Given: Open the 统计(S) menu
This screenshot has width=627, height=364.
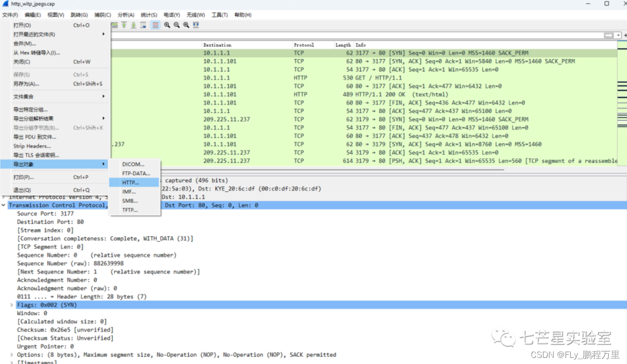Looking at the screenshot, I should (149, 15).
